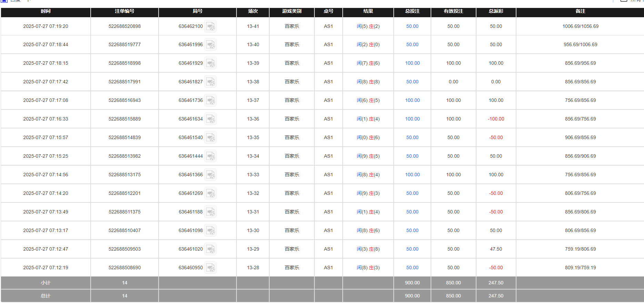Click replay icon beside round 636461929
This screenshot has height=304, width=644.
click(210, 63)
